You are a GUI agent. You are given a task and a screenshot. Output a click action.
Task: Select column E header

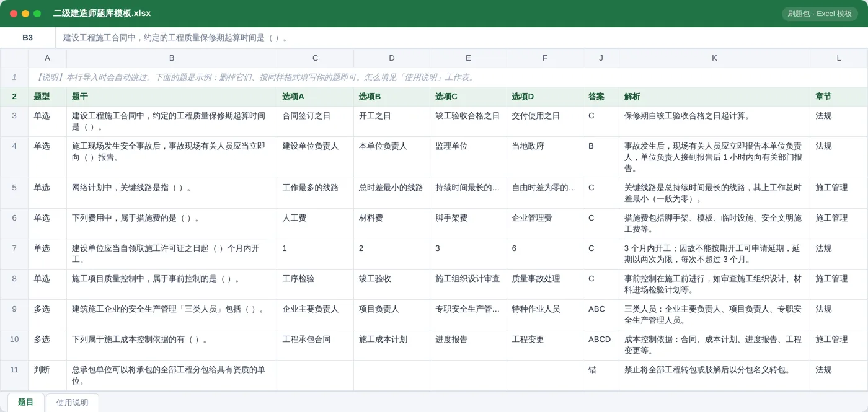click(x=468, y=58)
